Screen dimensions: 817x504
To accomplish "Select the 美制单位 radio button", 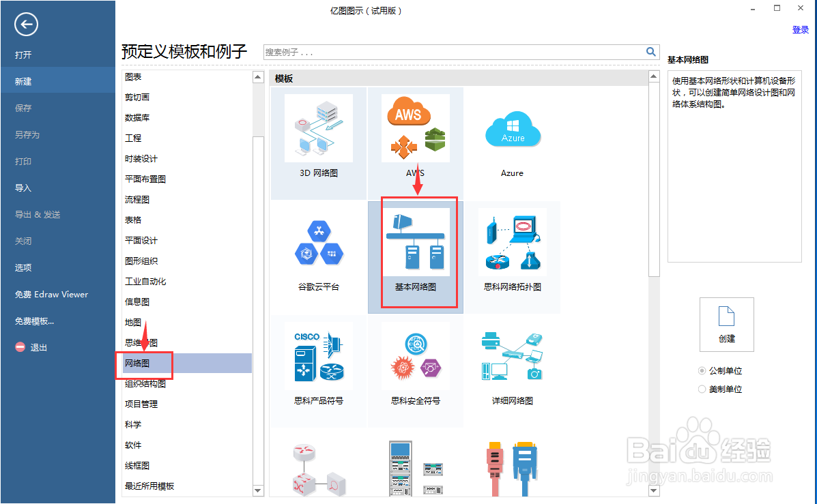I will 702,389.
